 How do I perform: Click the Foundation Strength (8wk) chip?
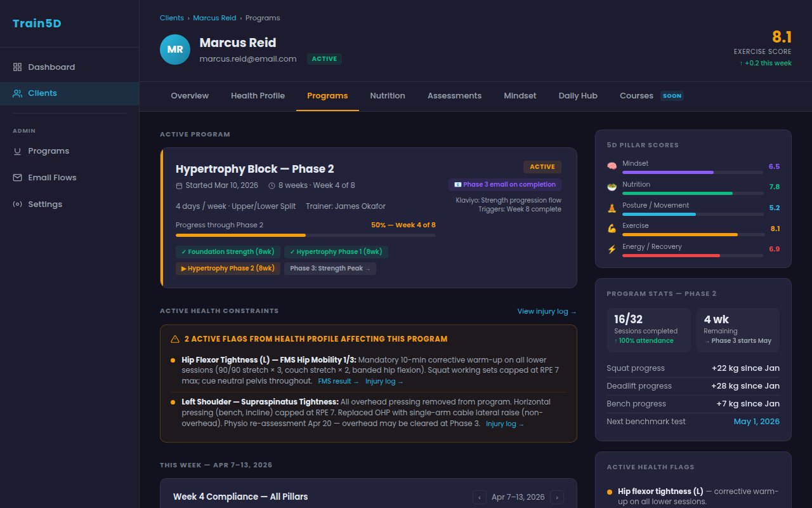[228, 251]
